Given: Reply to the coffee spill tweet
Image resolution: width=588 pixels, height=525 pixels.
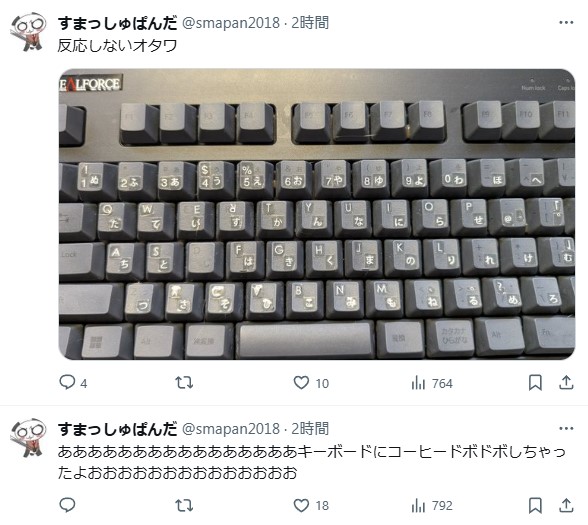Looking at the screenshot, I should (x=68, y=505).
